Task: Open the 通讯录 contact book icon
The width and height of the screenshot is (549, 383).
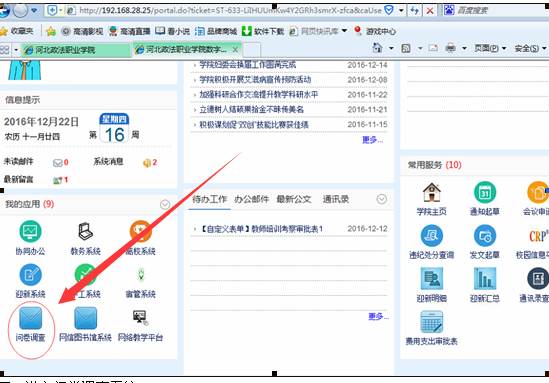Action: click(538, 279)
